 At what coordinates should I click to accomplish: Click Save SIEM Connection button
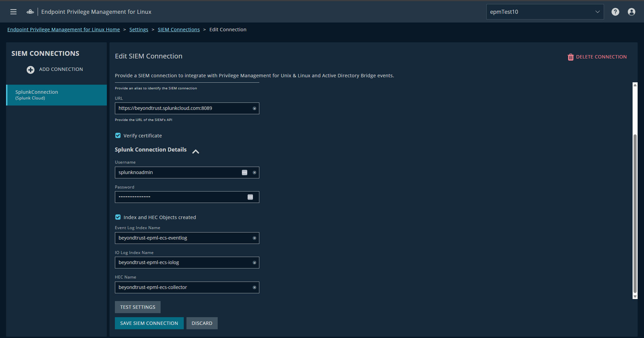click(x=149, y=323)
